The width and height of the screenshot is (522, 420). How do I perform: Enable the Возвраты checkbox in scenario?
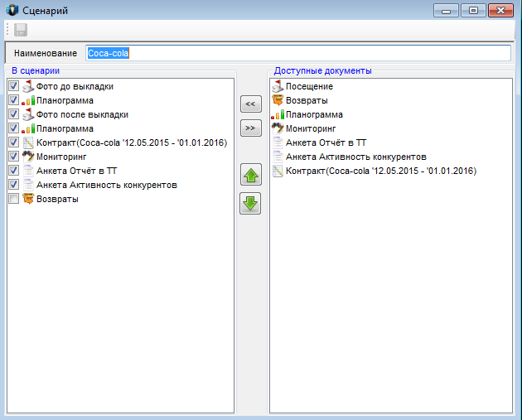(x=13, y=199)
